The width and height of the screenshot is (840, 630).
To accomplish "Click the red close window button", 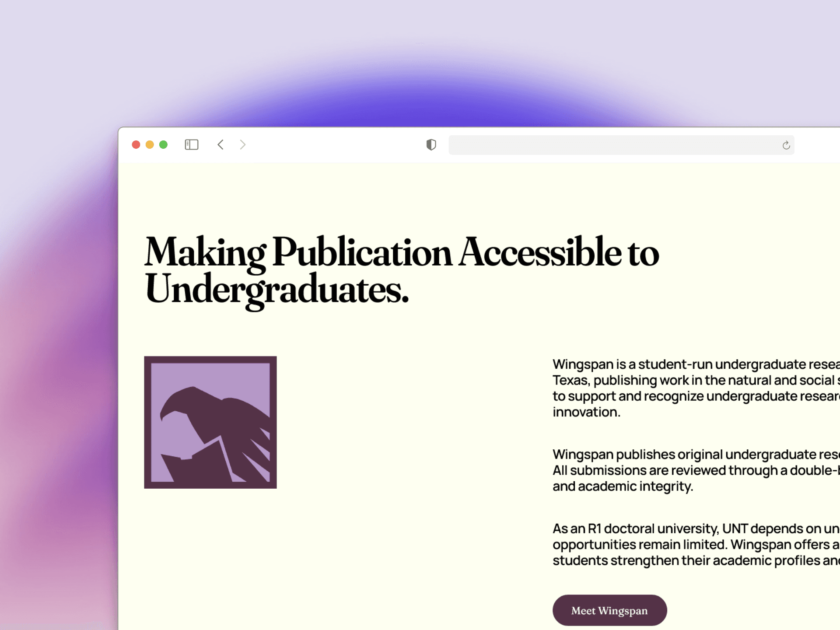I will (136, 145).
